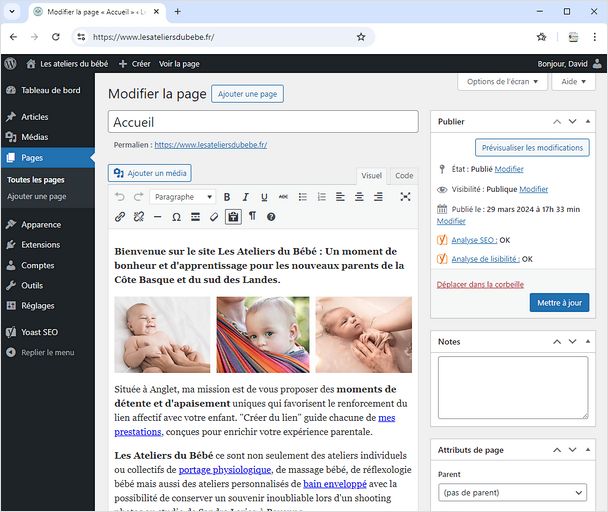The height and width of the screenshot is (512, 608).
Task: Collapse sidebar with Replier le menu
Action: pos(47,352)
